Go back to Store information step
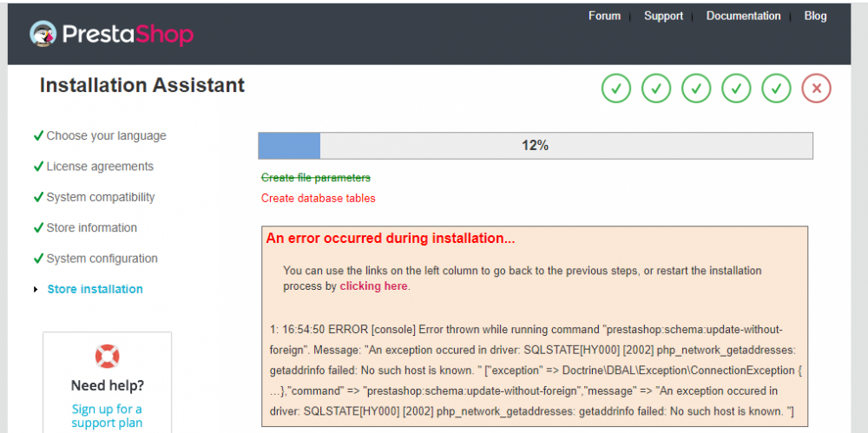The image size is (868, 433). (x=92, y=227)
